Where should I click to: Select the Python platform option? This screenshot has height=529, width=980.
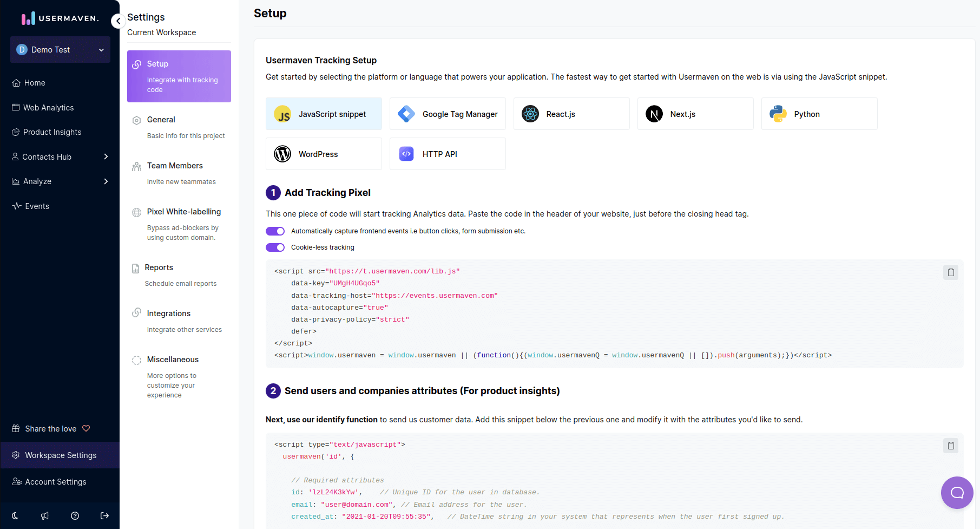coord(819,114)
